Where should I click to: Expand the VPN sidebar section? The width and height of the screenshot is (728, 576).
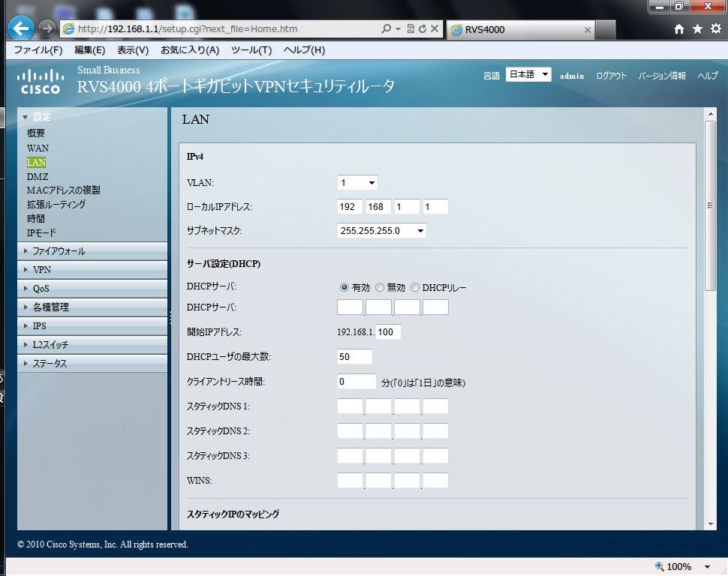(x=92, y=270)
